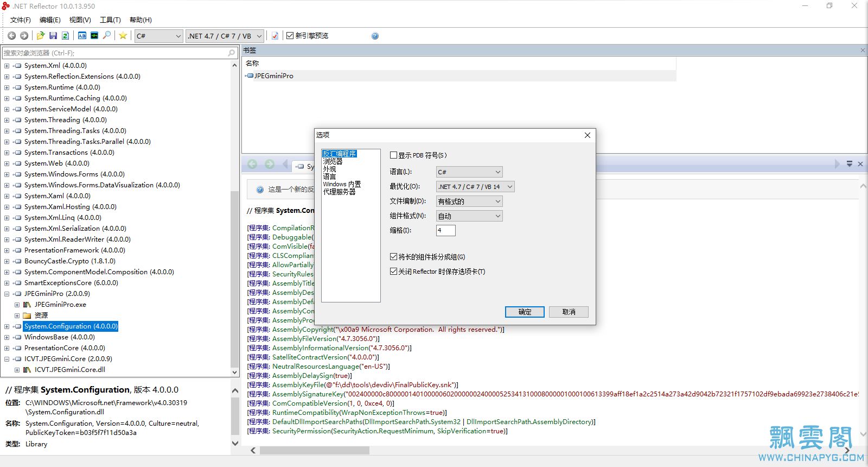Open the Language dropdown in Options dialog
This screenshot has width=868, height=467.
[x=469, y=172]
